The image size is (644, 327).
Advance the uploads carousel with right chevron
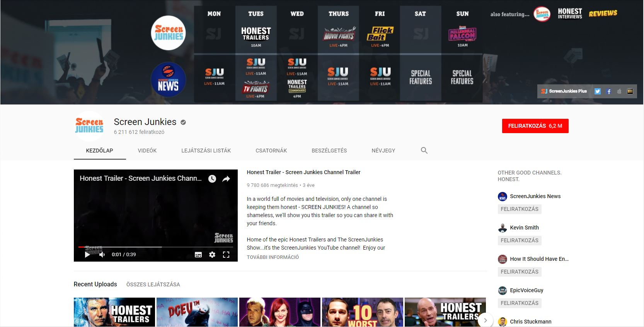coord(485,320)
